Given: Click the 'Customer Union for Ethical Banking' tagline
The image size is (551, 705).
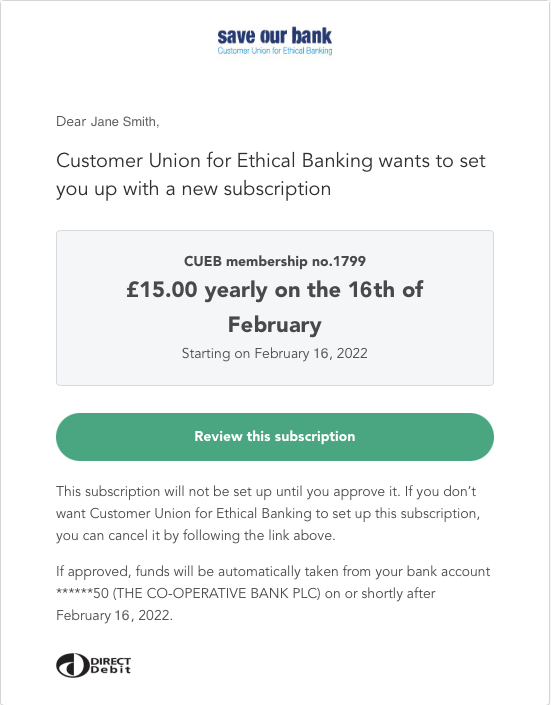Looking at the screenshot, I should click(275, 51).
